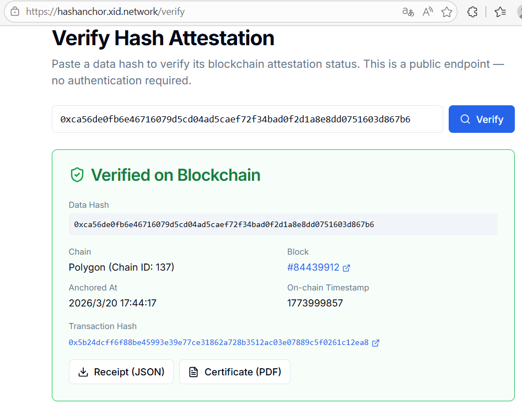Download the Receipt (JSON)
522x420 pixels.
(121, 372)
